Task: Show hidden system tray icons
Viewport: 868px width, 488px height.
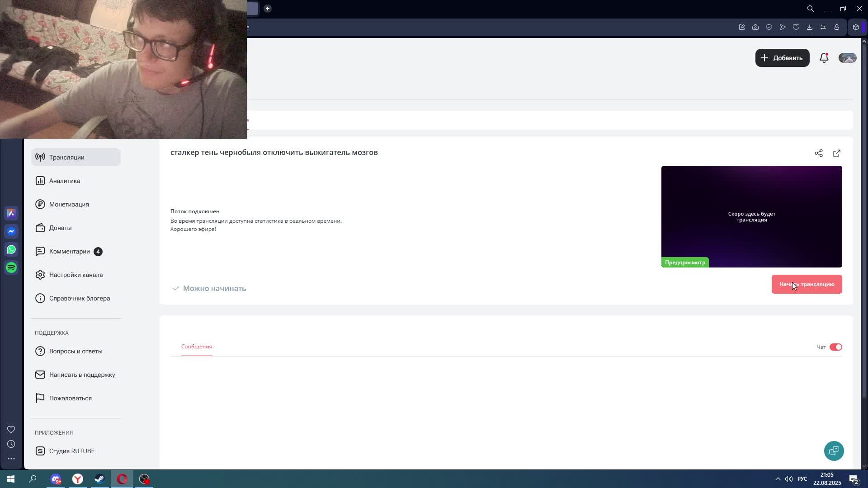Action: (x=778, y=479)
